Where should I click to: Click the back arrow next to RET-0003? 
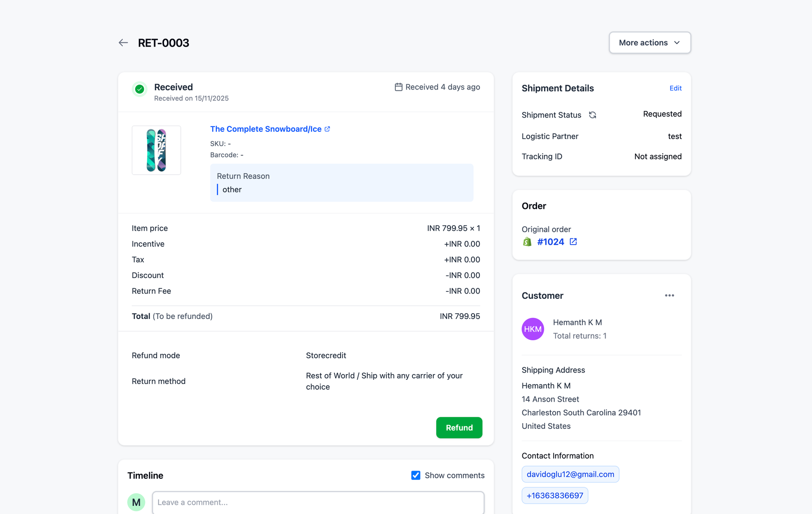coord(123,42)
